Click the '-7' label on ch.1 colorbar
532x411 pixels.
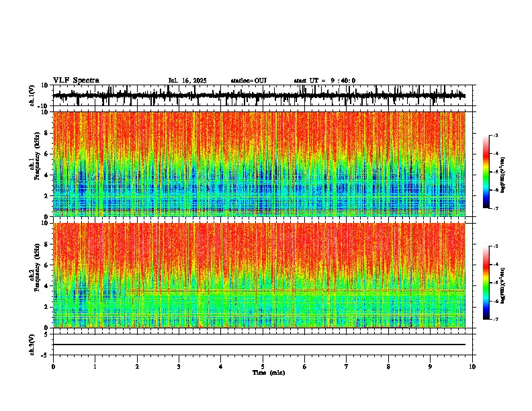pos(496,208)
